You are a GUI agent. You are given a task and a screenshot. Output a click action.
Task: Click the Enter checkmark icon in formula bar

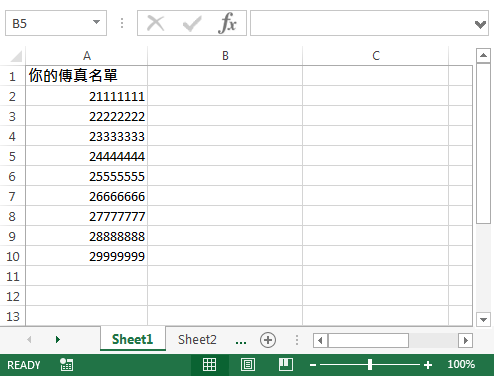click(x=192, y=23)
